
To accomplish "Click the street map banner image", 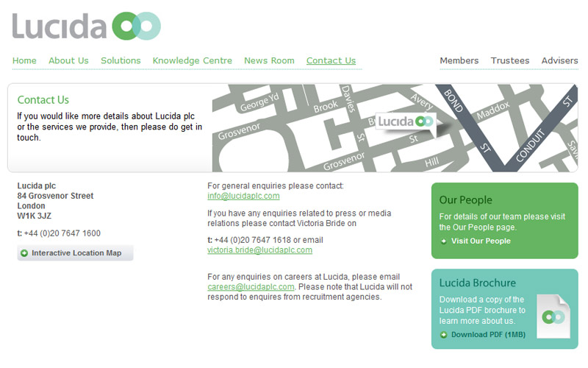I will tap(395, 128).
